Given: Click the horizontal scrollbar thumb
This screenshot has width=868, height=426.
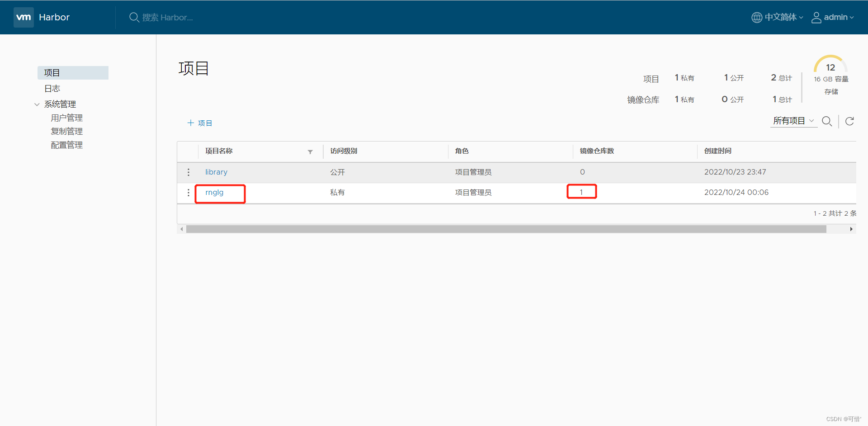Looking at the screenshot, I should [x=506, y=229].
